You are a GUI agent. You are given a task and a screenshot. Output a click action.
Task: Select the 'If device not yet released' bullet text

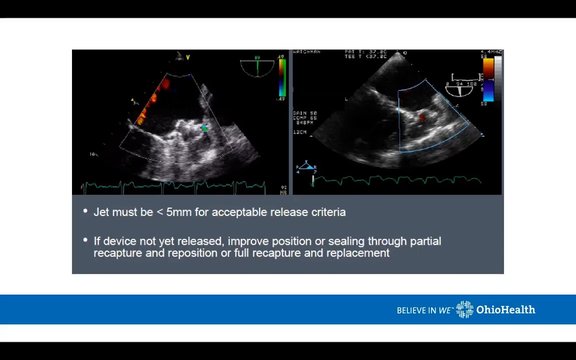coord(267,247)
